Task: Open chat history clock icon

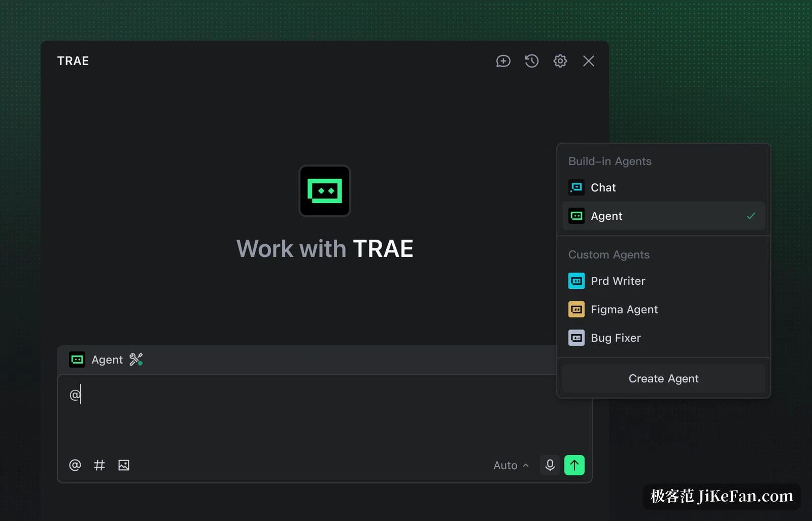Action: 531,61
